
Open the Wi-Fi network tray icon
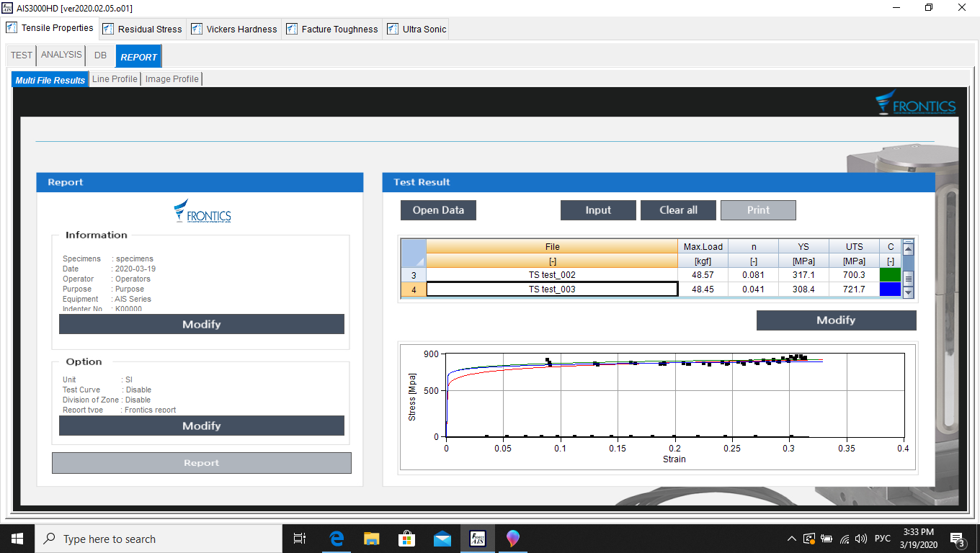pyautogui.click(x=844, y=539)
